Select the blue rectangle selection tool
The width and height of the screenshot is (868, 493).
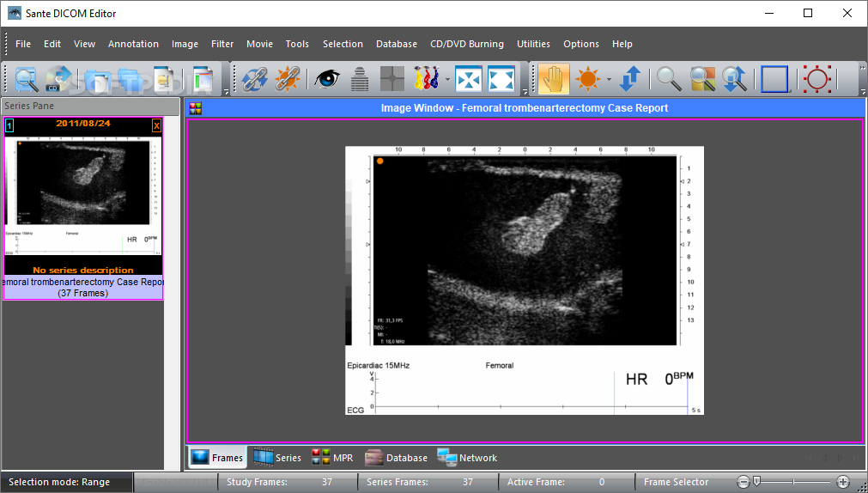pyautogui.click(x=774, y=79)
